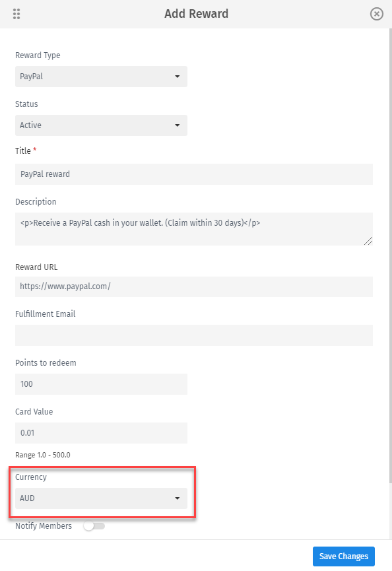Viewport: 392px width, 571px height.
Task: Select the Add Reward header title
Action: tap(196, 13)
